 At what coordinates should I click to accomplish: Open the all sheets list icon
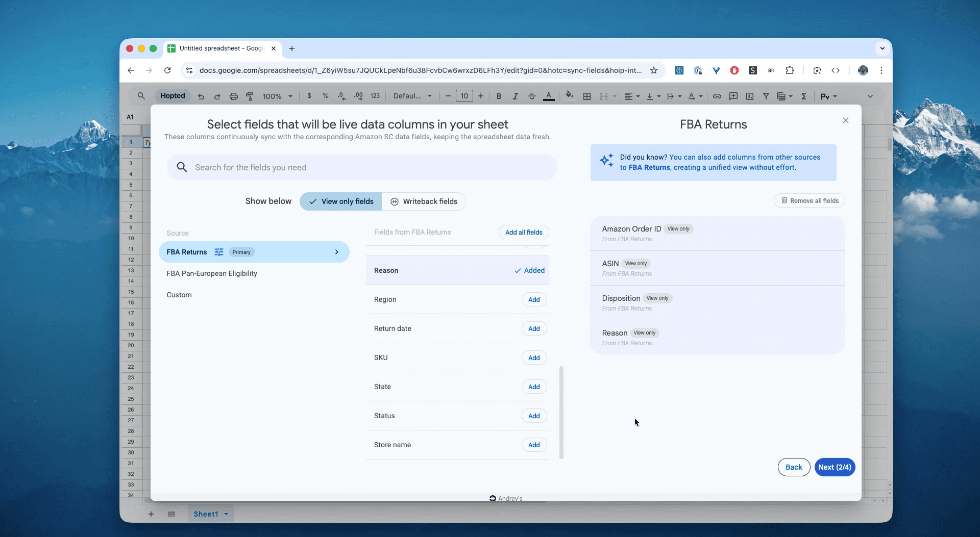(171, 514)
